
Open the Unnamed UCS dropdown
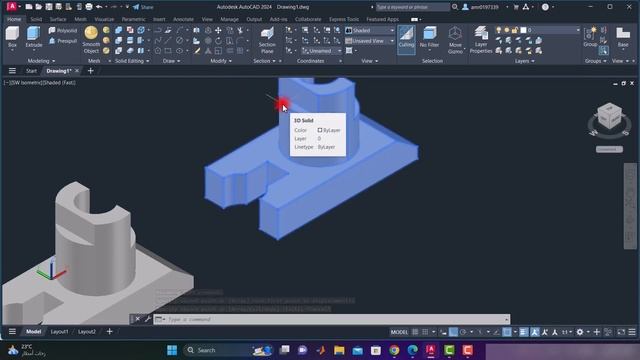coord(322,51)
